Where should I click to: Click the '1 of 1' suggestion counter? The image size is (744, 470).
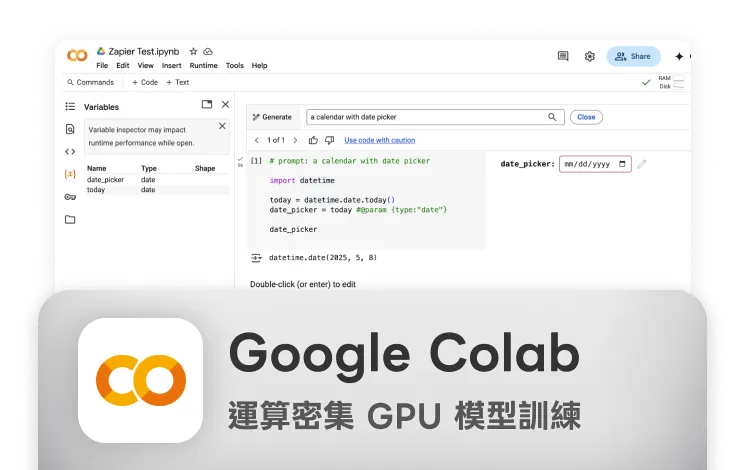click(x=276, y=140)
